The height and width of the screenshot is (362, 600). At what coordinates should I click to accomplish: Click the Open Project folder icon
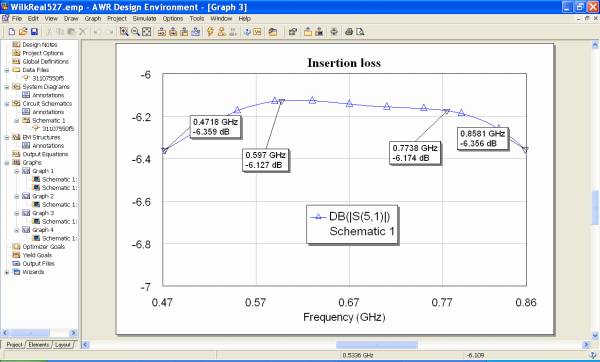23,32
